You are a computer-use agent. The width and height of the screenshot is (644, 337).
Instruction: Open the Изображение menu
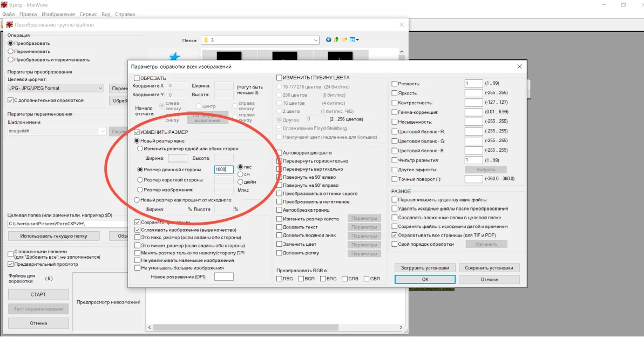58,14
